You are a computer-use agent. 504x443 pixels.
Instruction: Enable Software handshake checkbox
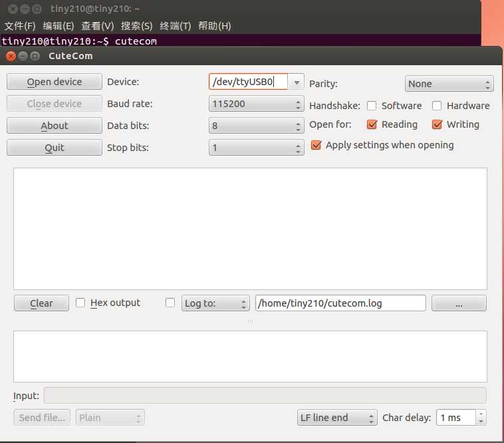372,106
